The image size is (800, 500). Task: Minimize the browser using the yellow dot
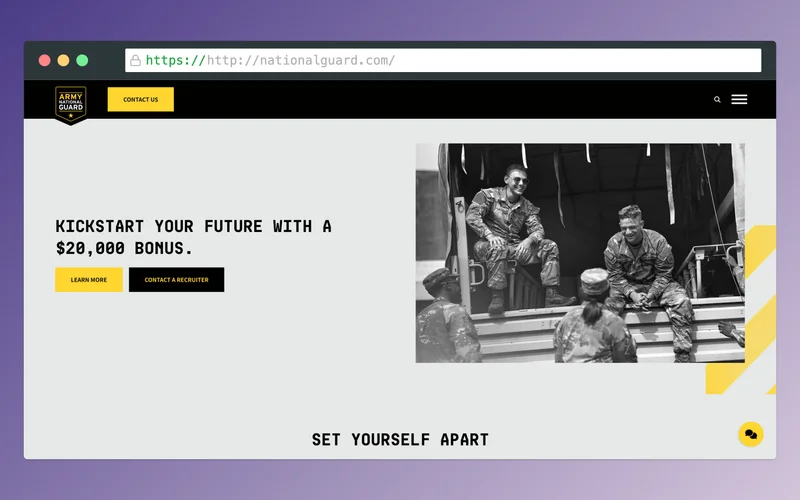click(x=63, y=60)
